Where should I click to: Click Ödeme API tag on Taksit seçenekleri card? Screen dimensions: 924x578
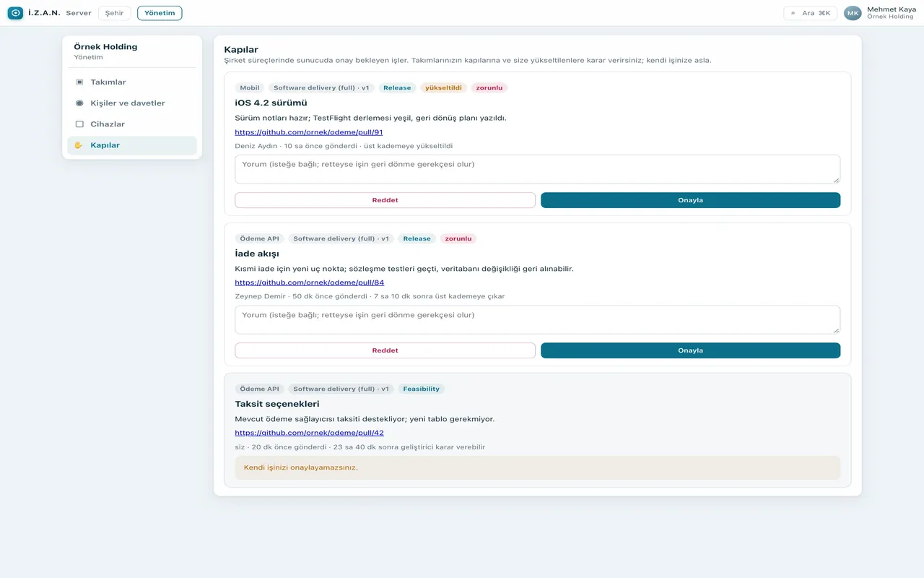(260, 389)
